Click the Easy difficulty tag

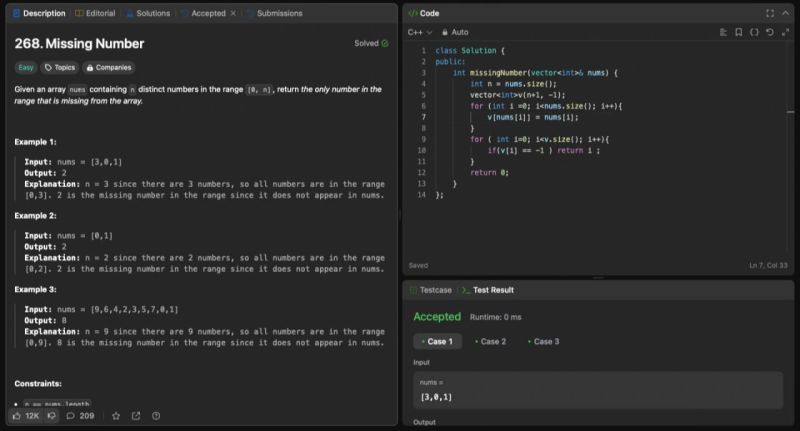26,67
